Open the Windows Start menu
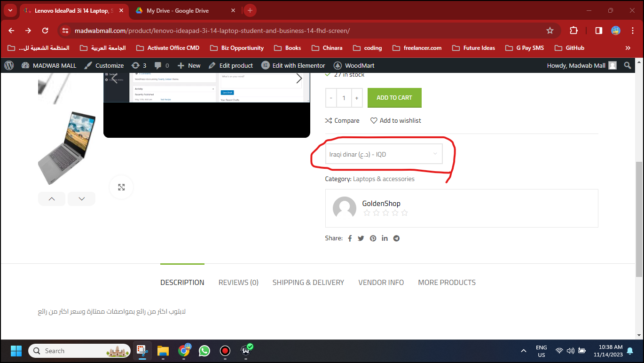The height and width of the screenshot is (363, 644). 16,351
